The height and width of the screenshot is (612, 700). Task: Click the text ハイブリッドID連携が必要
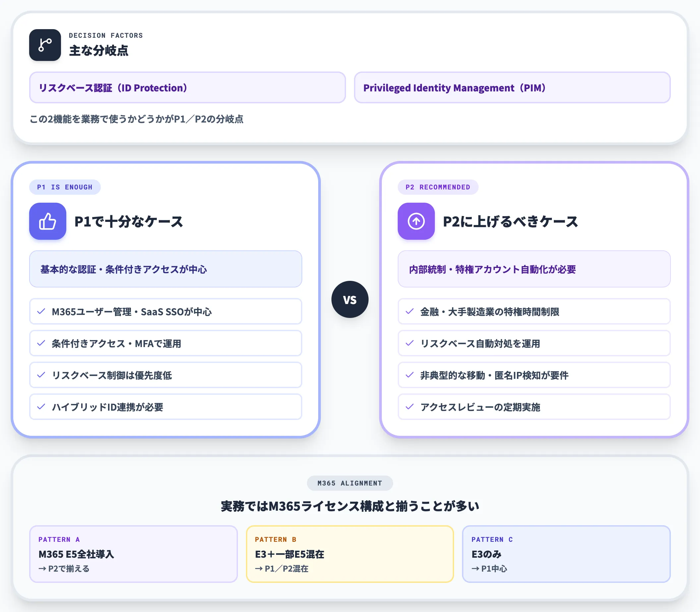107,407
